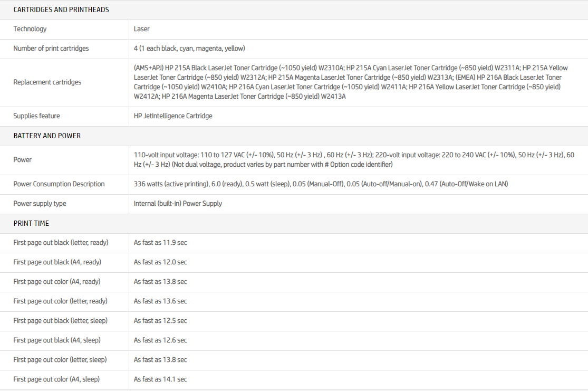
Task: Click First page out black (letter, ready) label
Action: point(61,243)
